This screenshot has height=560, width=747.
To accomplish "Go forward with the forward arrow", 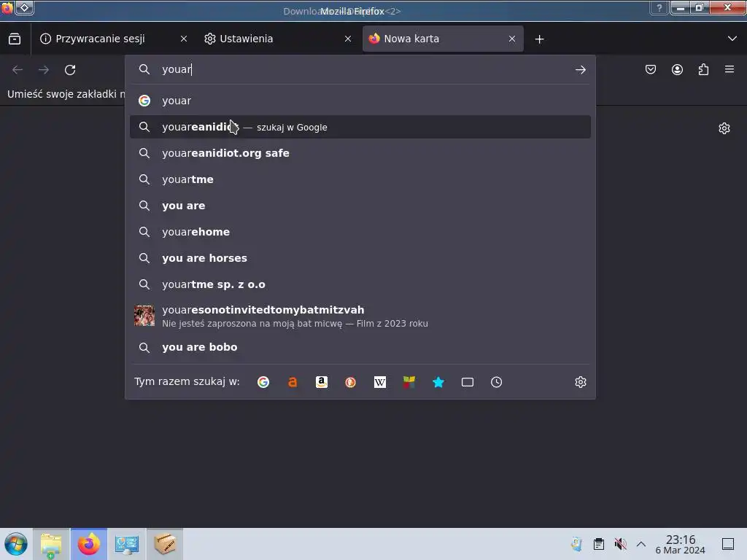I will [44, 70].
